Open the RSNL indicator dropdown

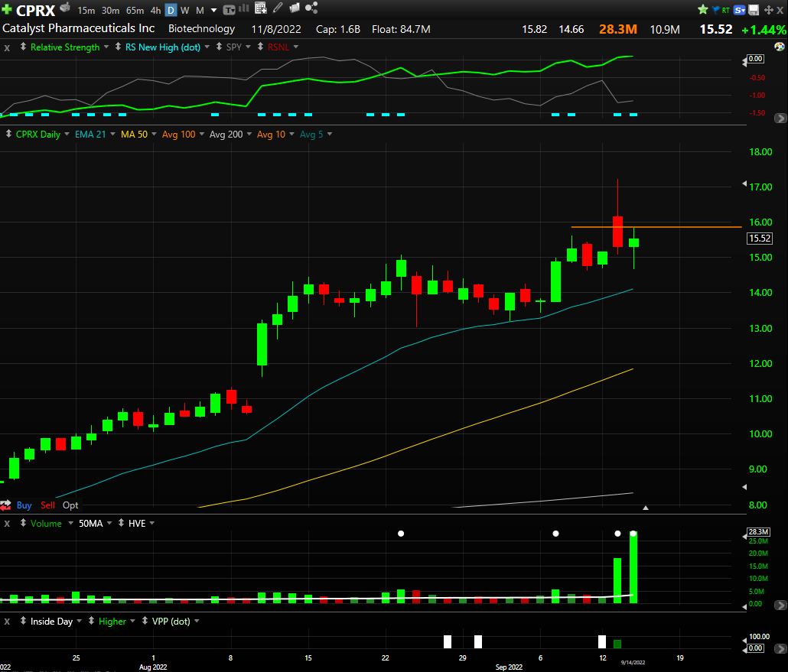coord(296,47)
